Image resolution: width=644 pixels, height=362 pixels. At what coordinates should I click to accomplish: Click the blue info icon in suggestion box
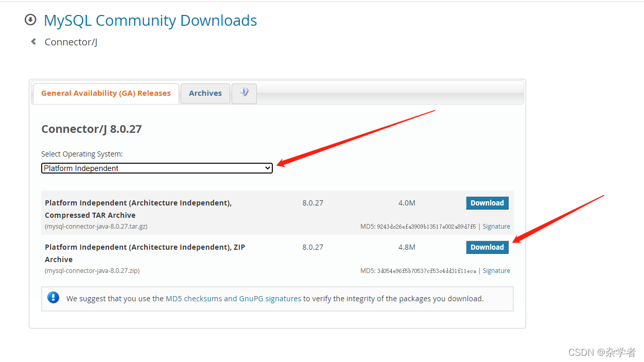pyautogui.click(x=53, y=298)
